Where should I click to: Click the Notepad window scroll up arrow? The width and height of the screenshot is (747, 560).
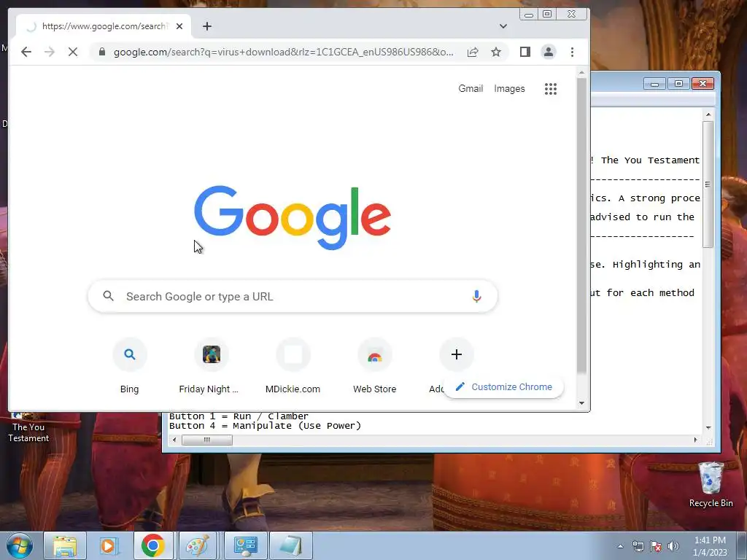(x=708, y=114)
